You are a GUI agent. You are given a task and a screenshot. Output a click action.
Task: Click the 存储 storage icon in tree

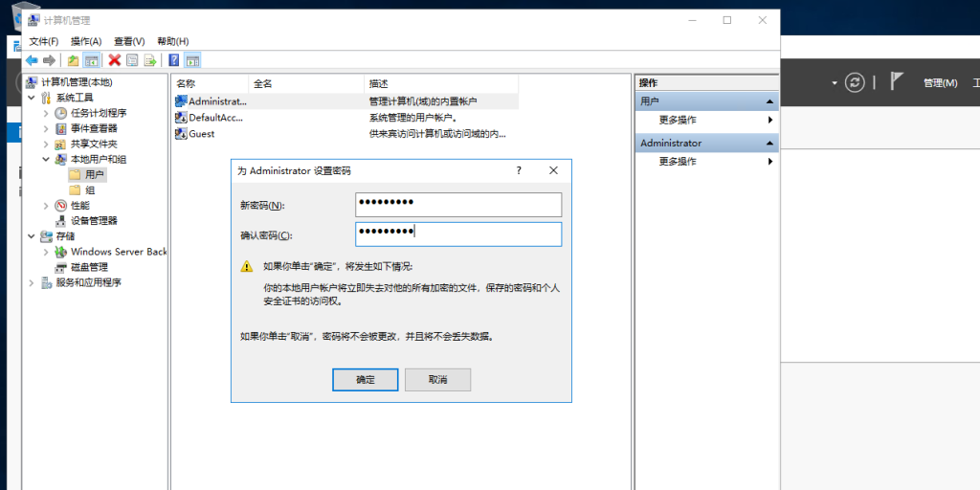46,236
